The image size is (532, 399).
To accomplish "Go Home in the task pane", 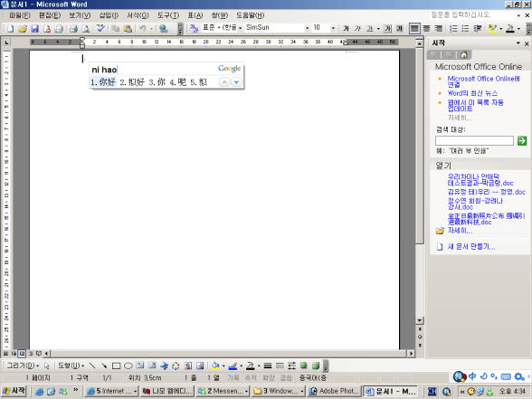I will [x=463, y=55].
